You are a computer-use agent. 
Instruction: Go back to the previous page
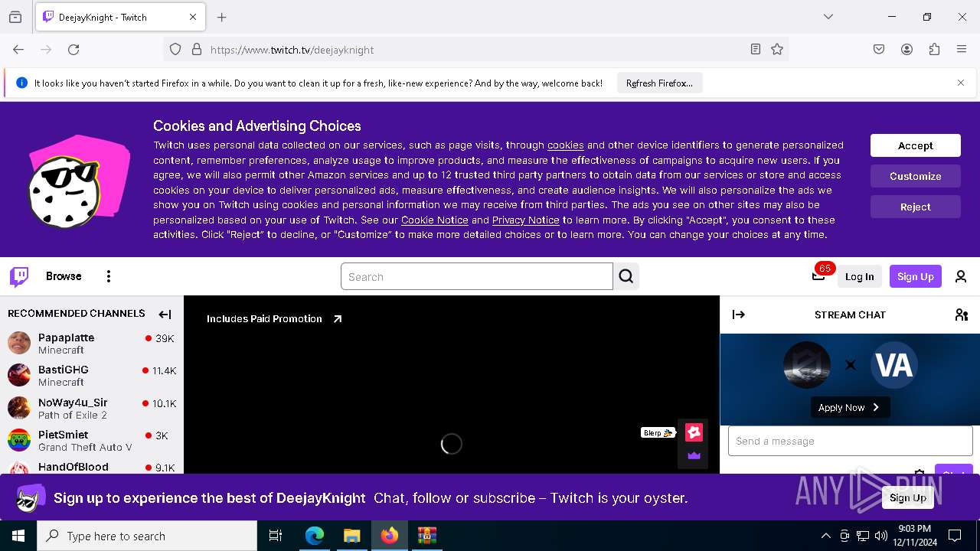[18, 49]
